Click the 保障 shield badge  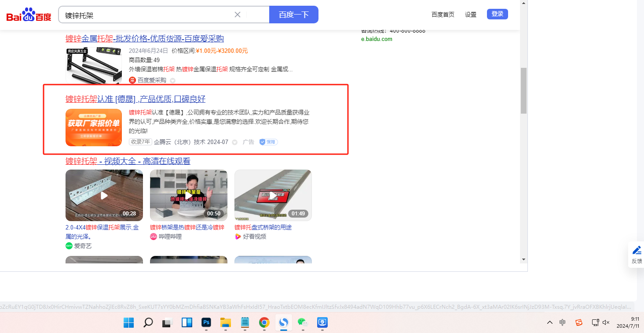tap(268, 142)
